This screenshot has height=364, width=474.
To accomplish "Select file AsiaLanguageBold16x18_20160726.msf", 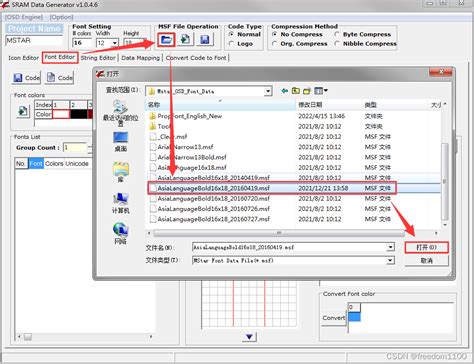I will pos(210,209).
